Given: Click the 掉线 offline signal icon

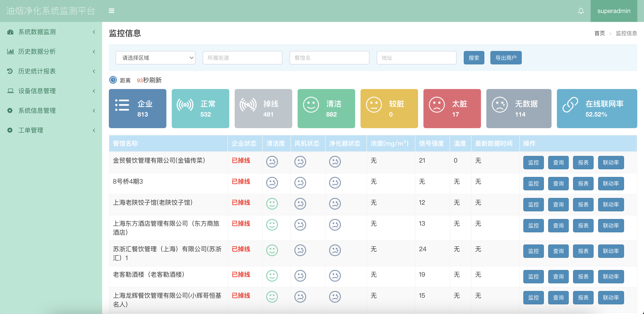Looking at the screenshot, I should tap(248, 105).
